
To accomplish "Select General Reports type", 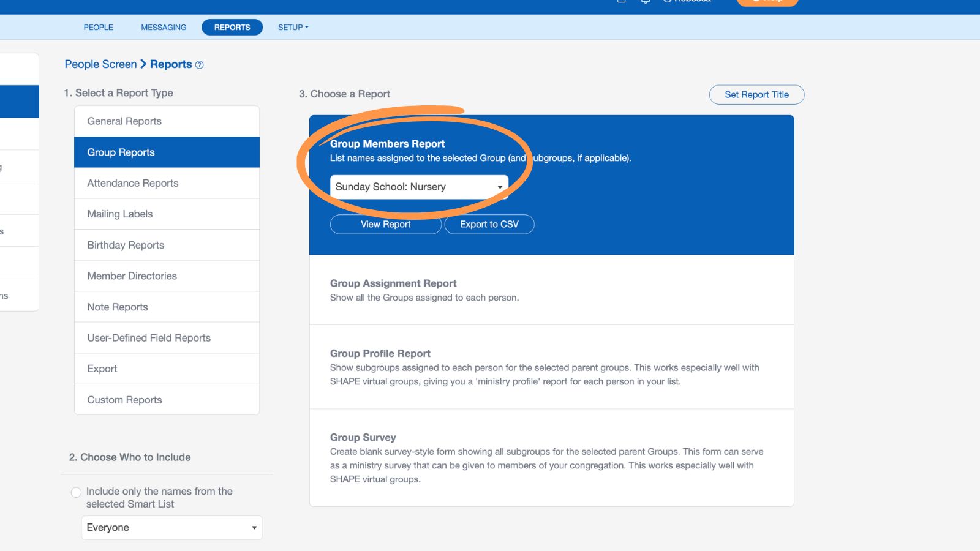I will pyautogui.click(x=167, y=121).
